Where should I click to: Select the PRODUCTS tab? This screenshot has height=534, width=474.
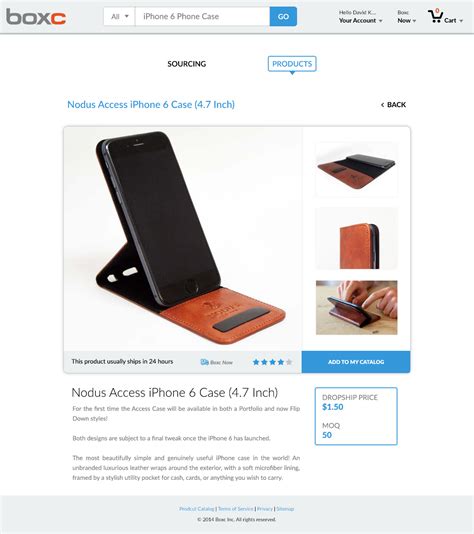292,64
